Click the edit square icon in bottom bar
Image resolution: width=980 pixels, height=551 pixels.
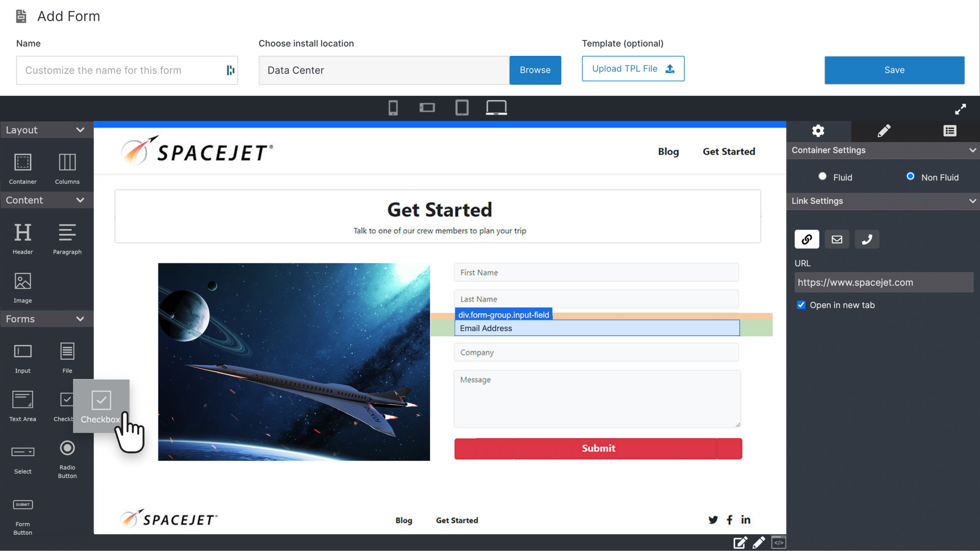click(x=740, y=542)
